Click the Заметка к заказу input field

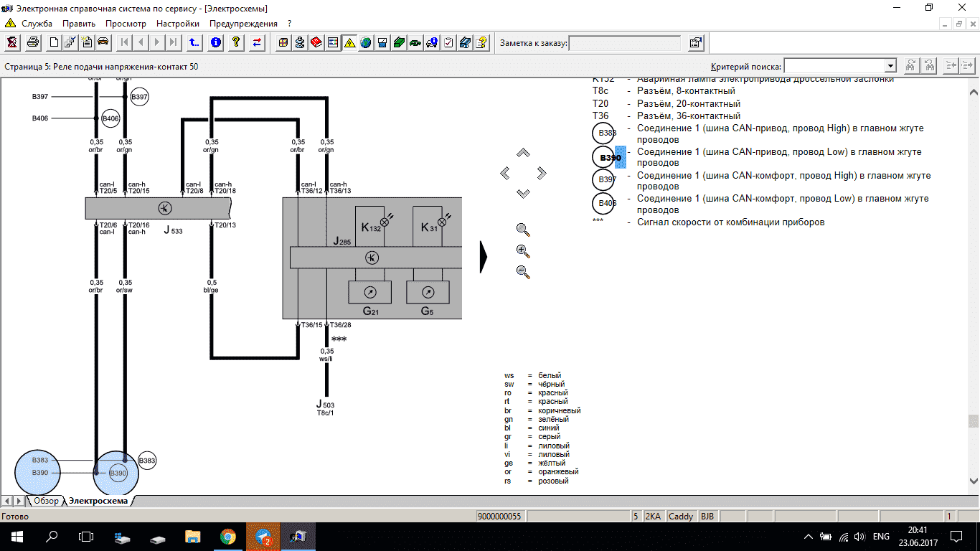pos(625,43)
